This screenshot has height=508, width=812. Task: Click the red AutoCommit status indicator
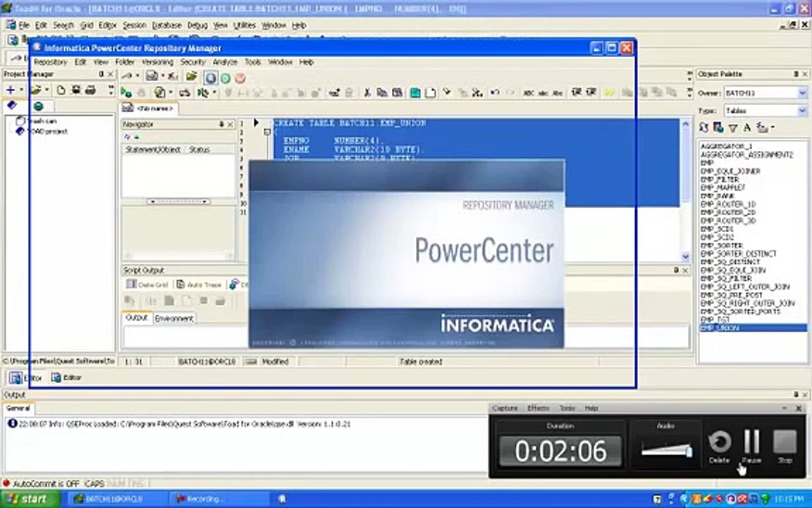[6, 483]
